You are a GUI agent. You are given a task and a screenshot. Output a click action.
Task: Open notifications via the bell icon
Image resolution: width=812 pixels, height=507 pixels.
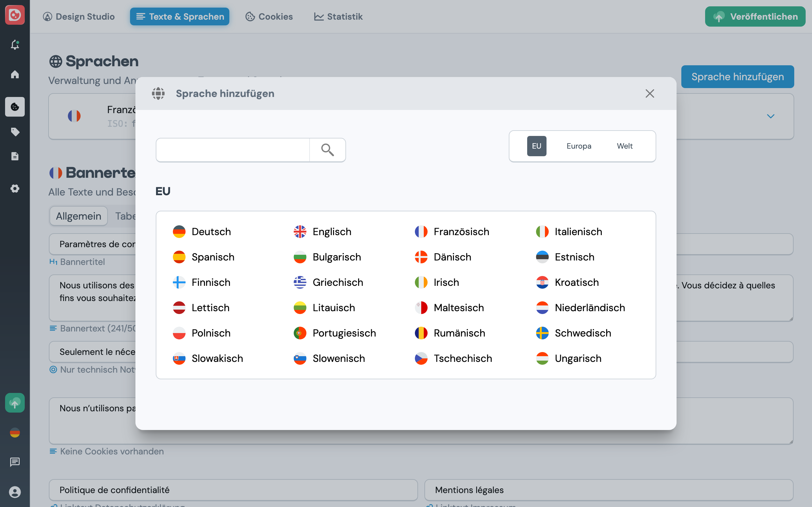pyautogui.click(x=15, y=45)
